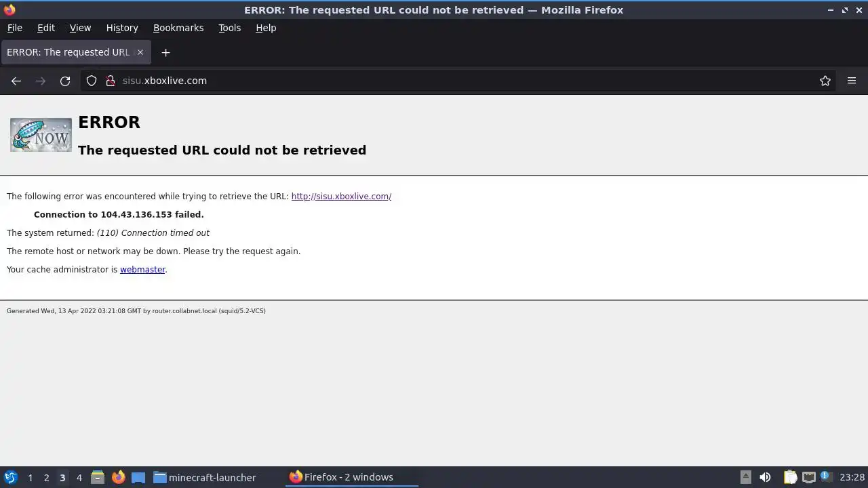This screenshot has height=488, width=868.
Task: Show the insecure connection padlock info
Action: (111, 81)
